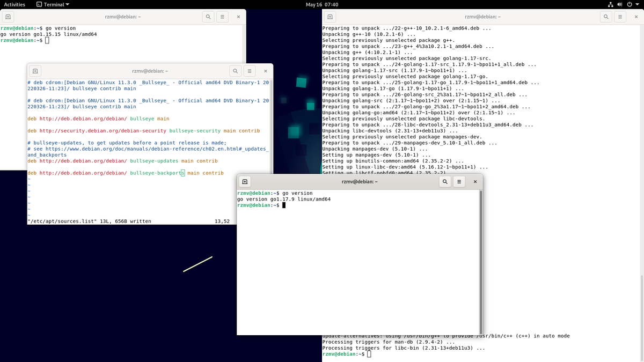644x362 pixels.
Task: Click 'Selecting previously unselected package g++.' line
Action: coord(389,40)
